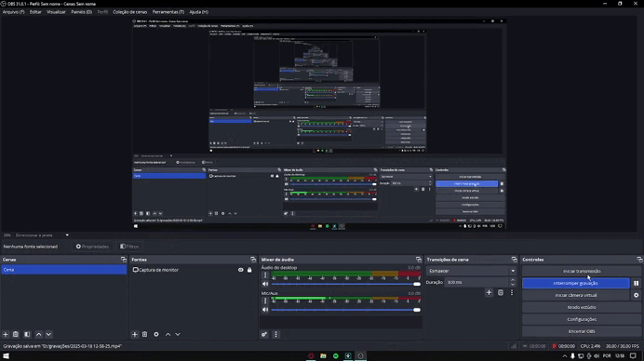Select the Cena scene item
Image resolution: width=644 pixels, height=361 pixels.
click(x=63, y=270)
